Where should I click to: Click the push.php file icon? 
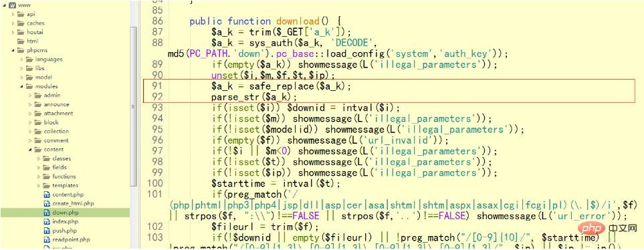coord(47,231)
